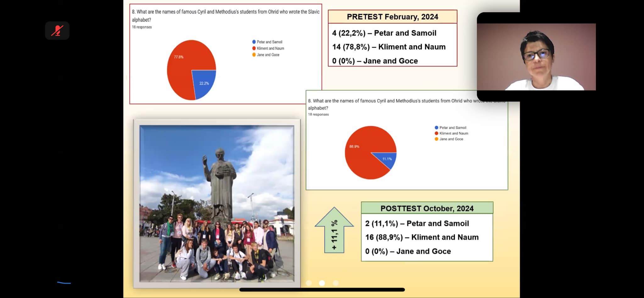Tap the black home indicator bar
The width and height of the screenshot is (644, 298).
(x=322, y=290)
